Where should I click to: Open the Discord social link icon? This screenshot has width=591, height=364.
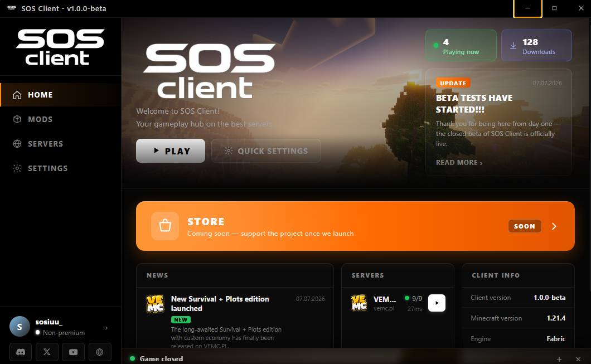click(x=21, y=352)
